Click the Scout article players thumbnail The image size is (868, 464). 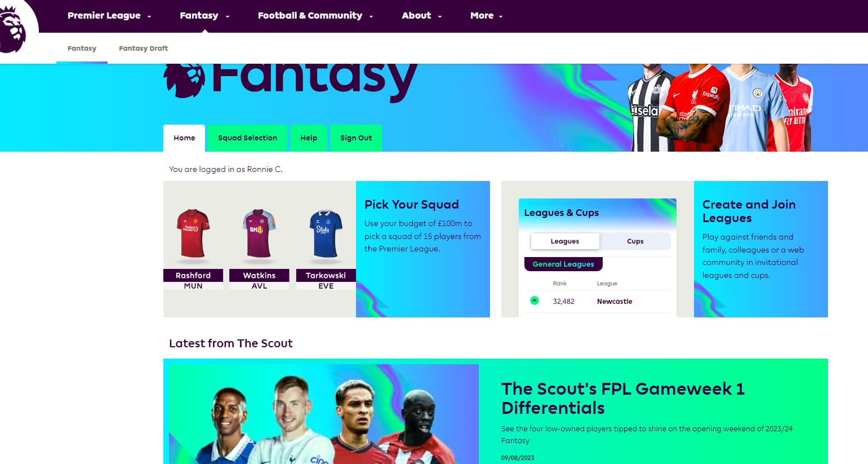324,414
